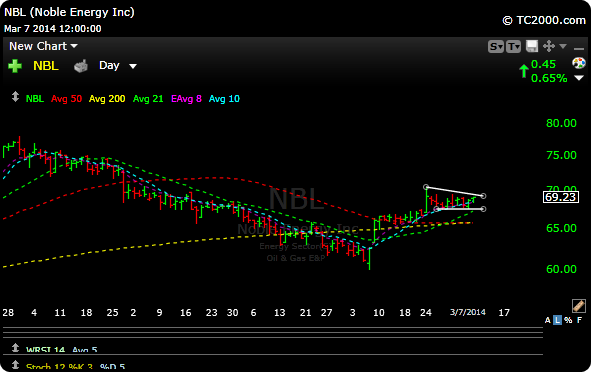Click the save chart floppy icon
This screenshot has height=372, width=591.
532,46
